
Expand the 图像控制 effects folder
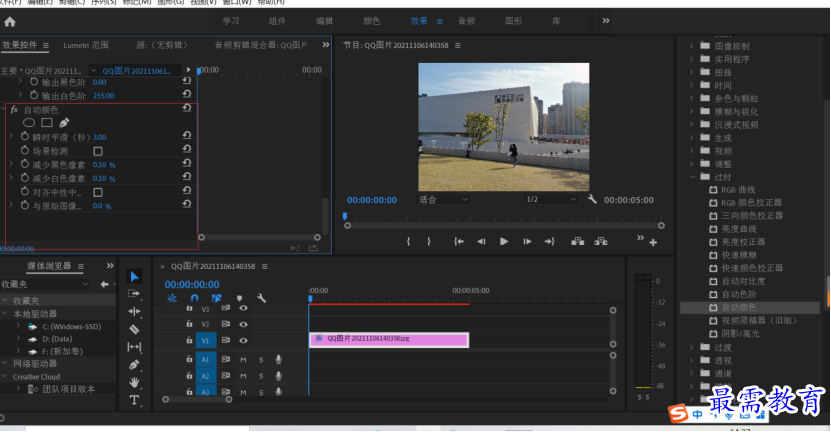click(x=691, y=46)
